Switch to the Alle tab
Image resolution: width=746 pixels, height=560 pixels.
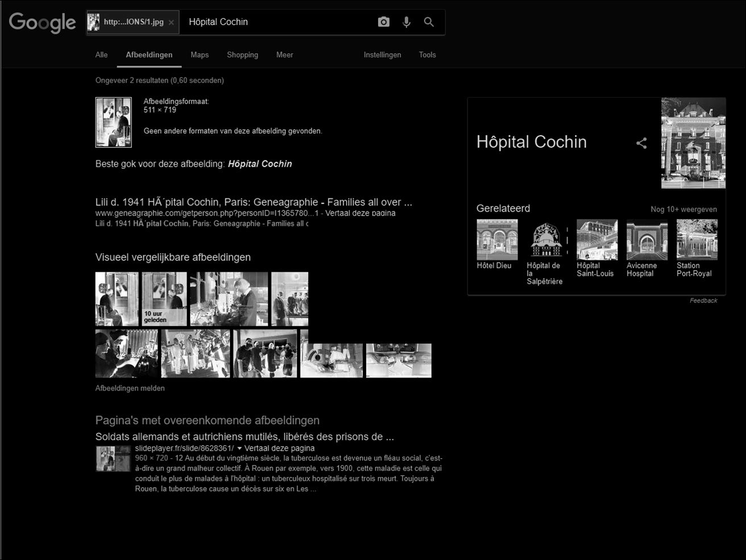coord(101,55)
